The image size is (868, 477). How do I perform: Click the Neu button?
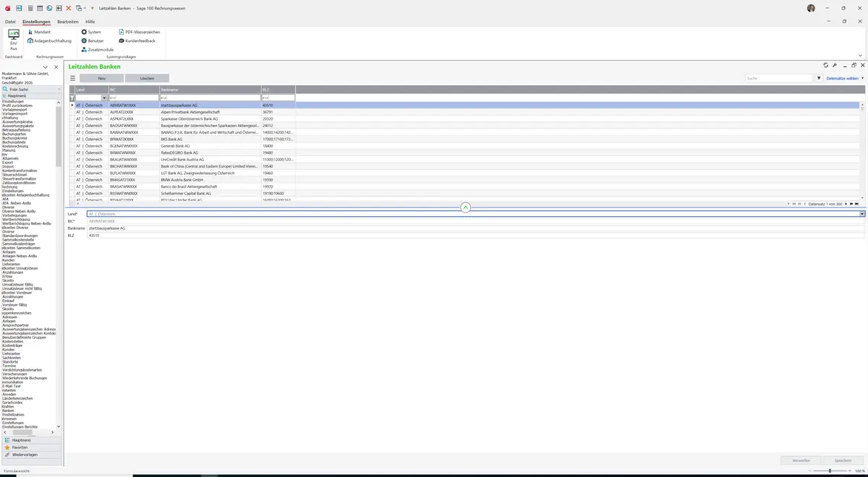tap(101, 78)
